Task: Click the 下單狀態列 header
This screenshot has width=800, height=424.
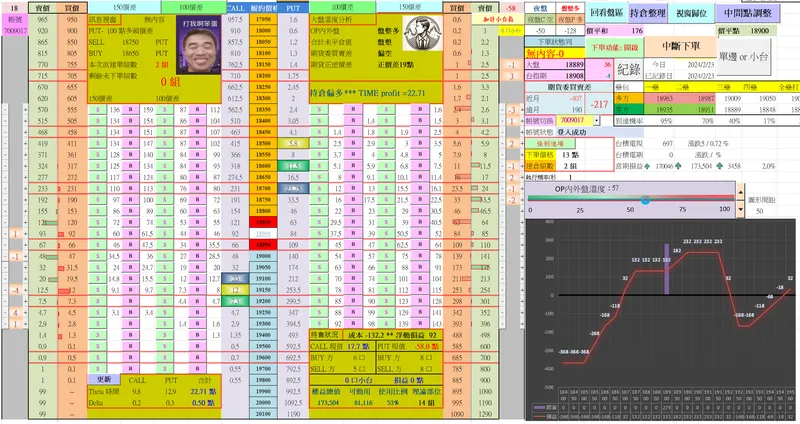Action: click(555, 42)
